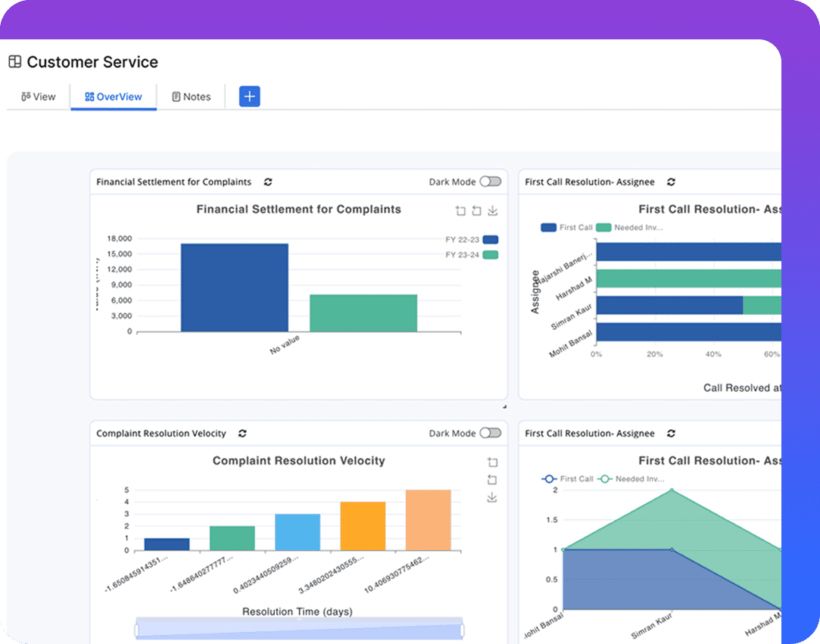The width and height of the screenshot is (820, 644).
Task: Select the OverView tab
Action: point(114,97)
